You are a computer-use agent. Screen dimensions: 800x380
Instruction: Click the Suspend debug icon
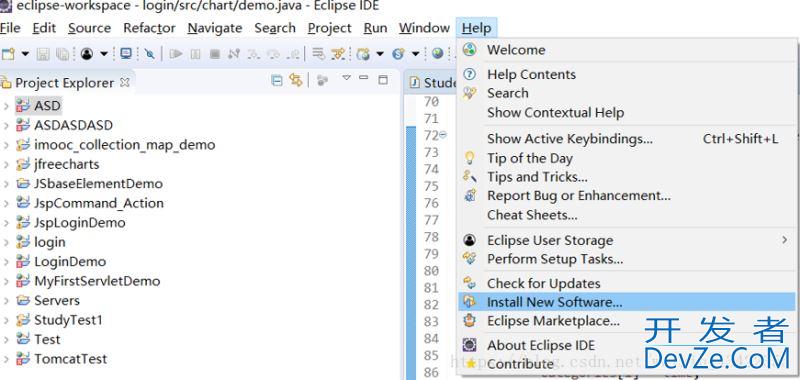click(195, 54)
